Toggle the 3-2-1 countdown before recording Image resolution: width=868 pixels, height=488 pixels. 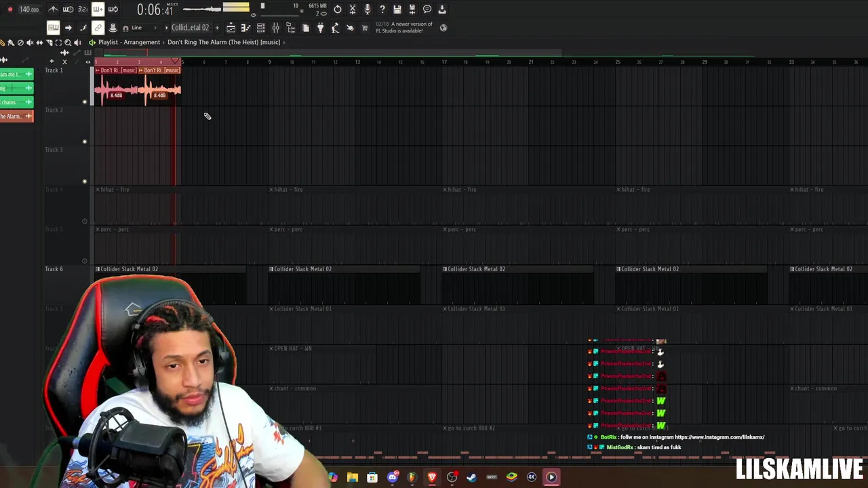tap(83, 9)
